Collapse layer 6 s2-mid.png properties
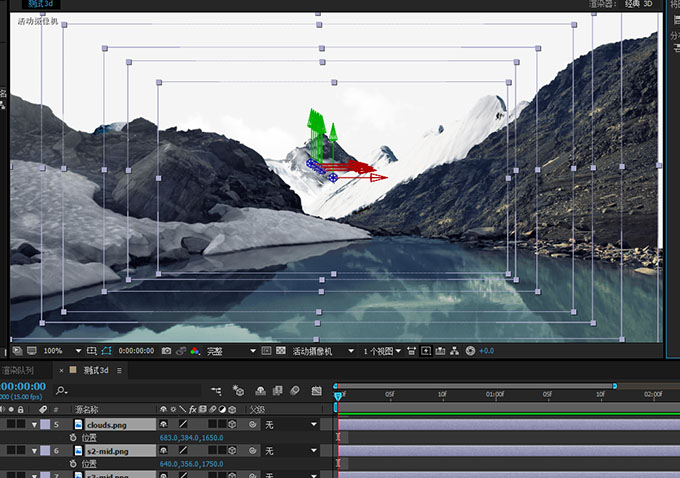This screenshot has width=680, height=478. [34, 451]
